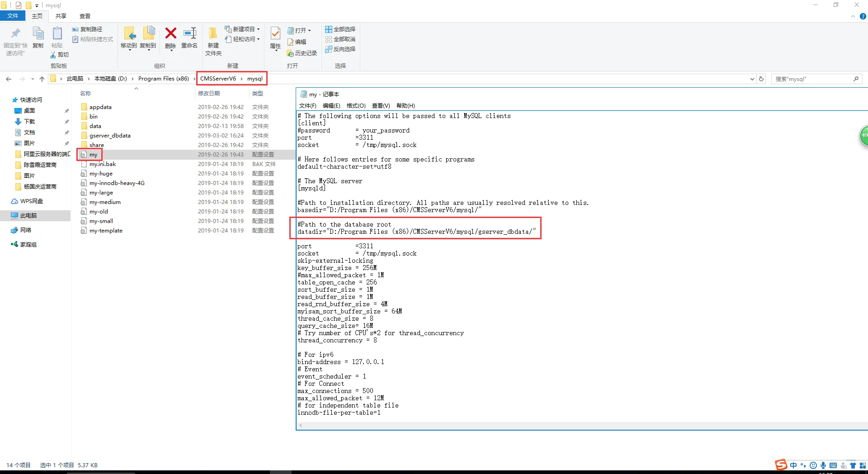Switch to View (查看) ribbon tab
Image resolution: width=868 pixels, height=474 pixels.
(85, 16)
